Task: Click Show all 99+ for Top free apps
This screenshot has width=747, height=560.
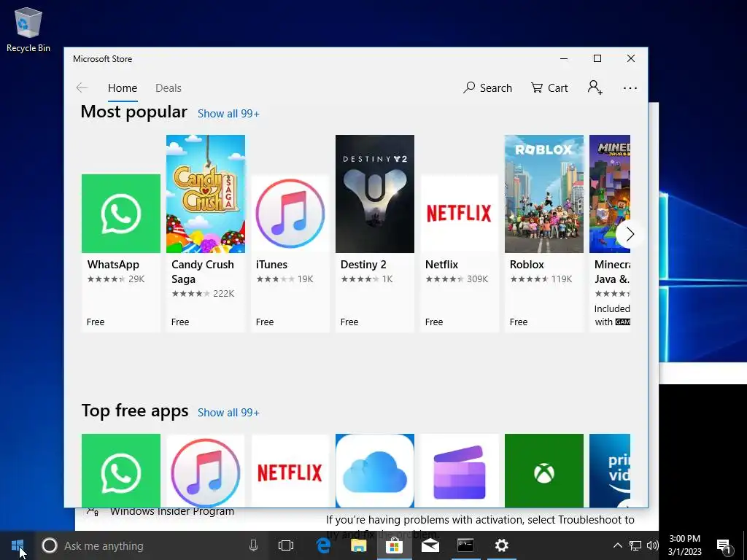Action: (228, 413)
